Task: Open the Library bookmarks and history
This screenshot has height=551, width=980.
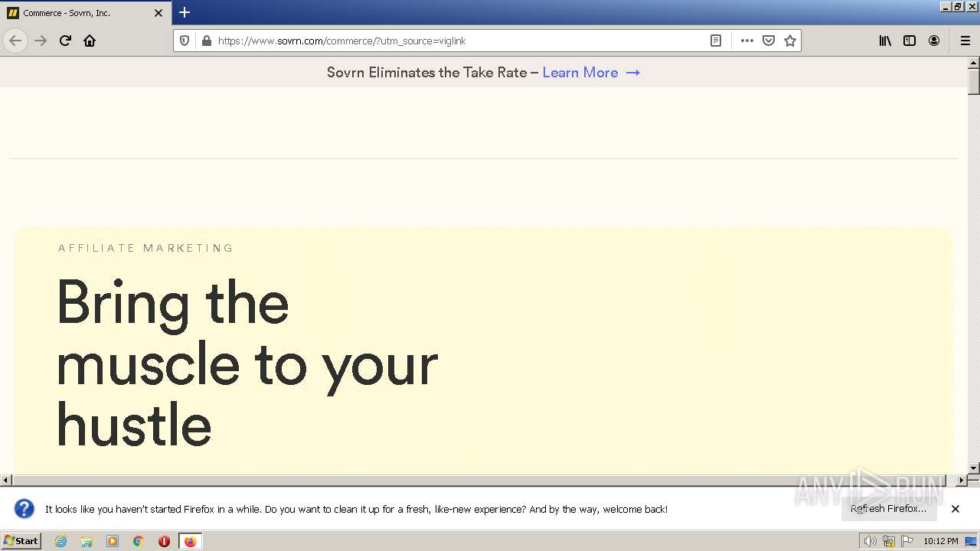Action: (885, 41)
